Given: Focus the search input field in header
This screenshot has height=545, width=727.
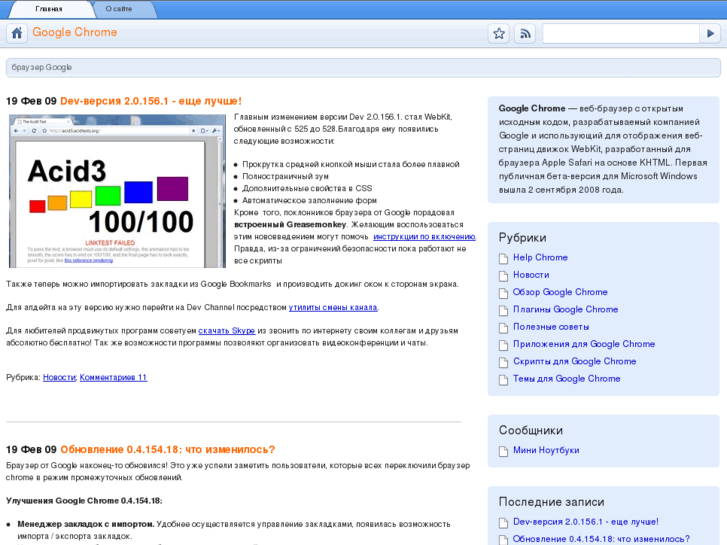Looking at the screenshot, I should click(x=621, y=33).
